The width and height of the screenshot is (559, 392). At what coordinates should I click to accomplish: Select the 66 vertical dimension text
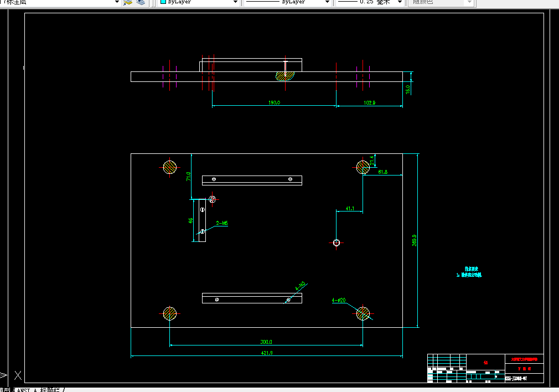tap(190, 220)
